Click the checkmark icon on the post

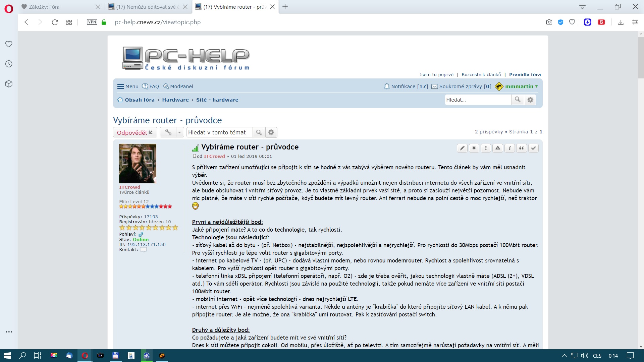coord(533,148)
